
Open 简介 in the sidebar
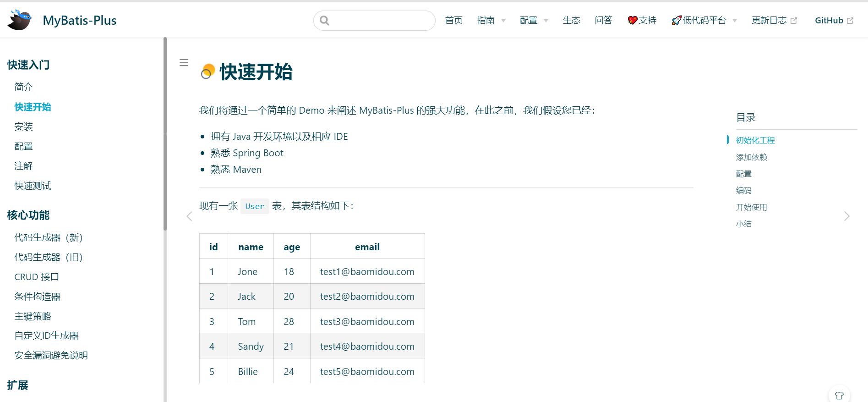[23, 87]
